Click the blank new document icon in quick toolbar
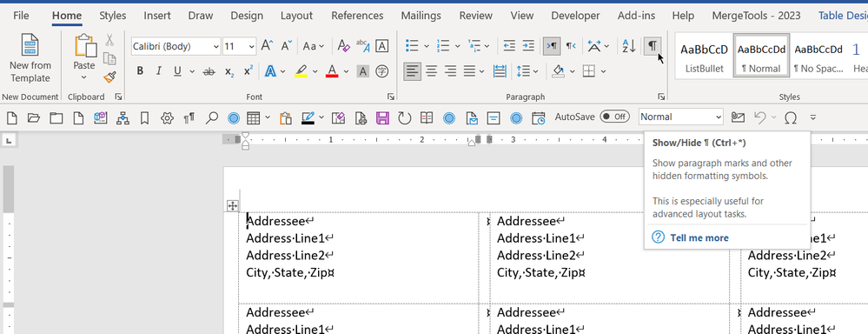Viewport: 868px width, 334px height. (11, 117)
